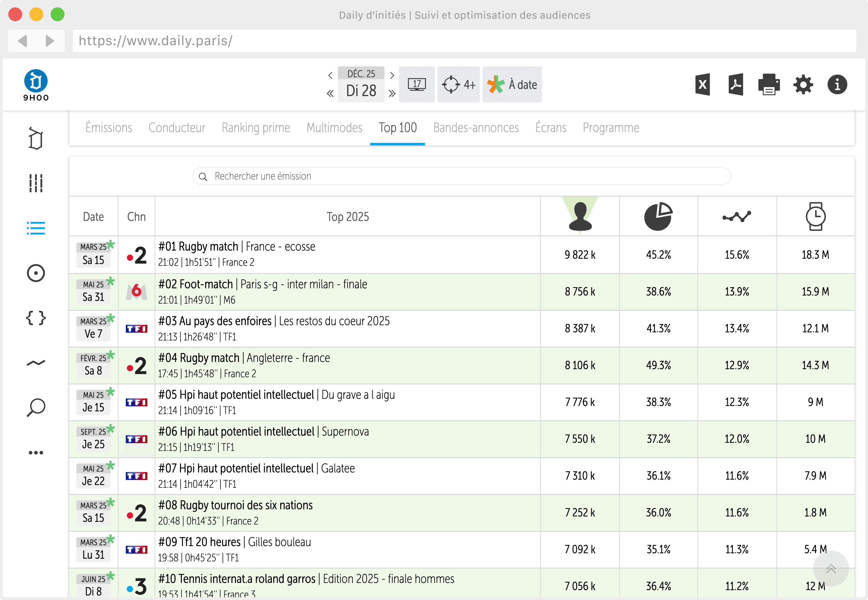Open the info icon
Screen dimensions: 868x600
tap(837, 85)
